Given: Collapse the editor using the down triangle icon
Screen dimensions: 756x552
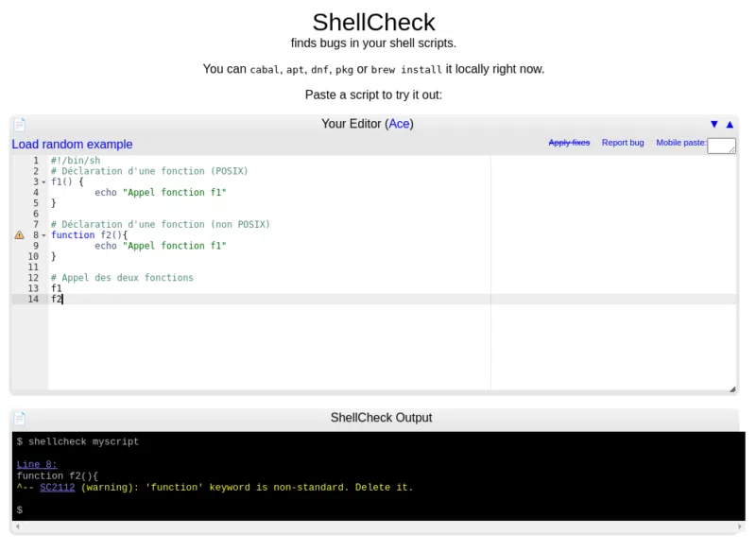Looking at the screenshot, I should point(714,124).
